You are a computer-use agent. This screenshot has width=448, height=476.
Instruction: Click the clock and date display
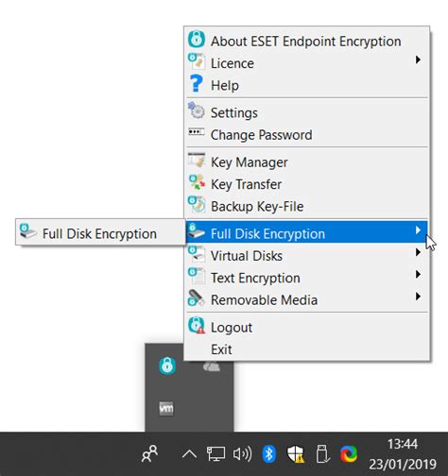(x=403, y=454)
